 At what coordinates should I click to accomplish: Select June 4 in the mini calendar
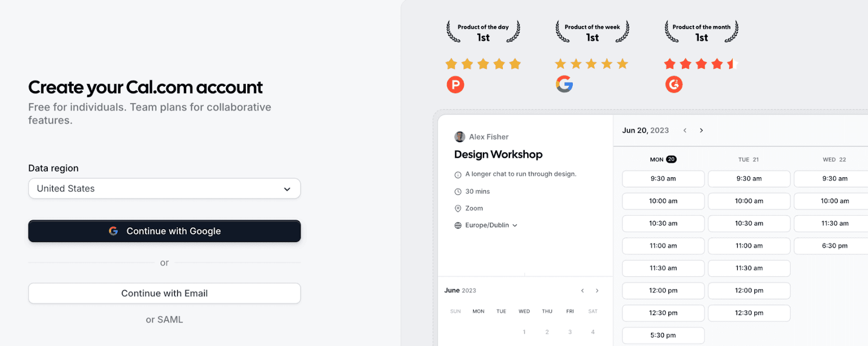point(593,332)
